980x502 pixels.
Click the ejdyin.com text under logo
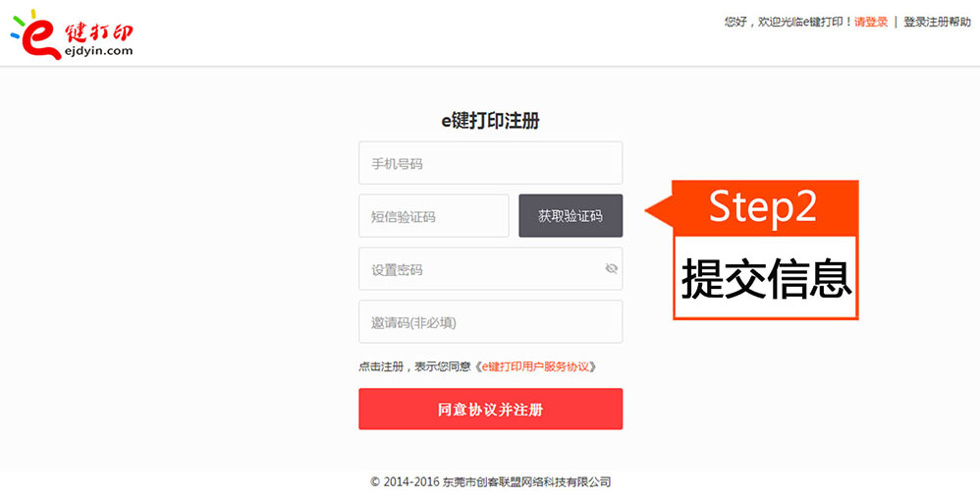99,51
